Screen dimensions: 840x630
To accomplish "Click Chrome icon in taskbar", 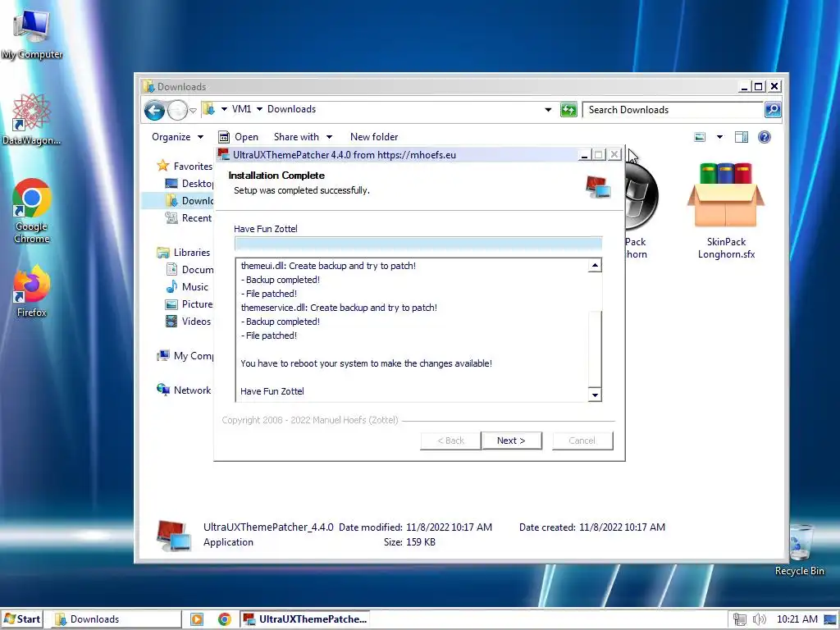I will tap(225, 619).
